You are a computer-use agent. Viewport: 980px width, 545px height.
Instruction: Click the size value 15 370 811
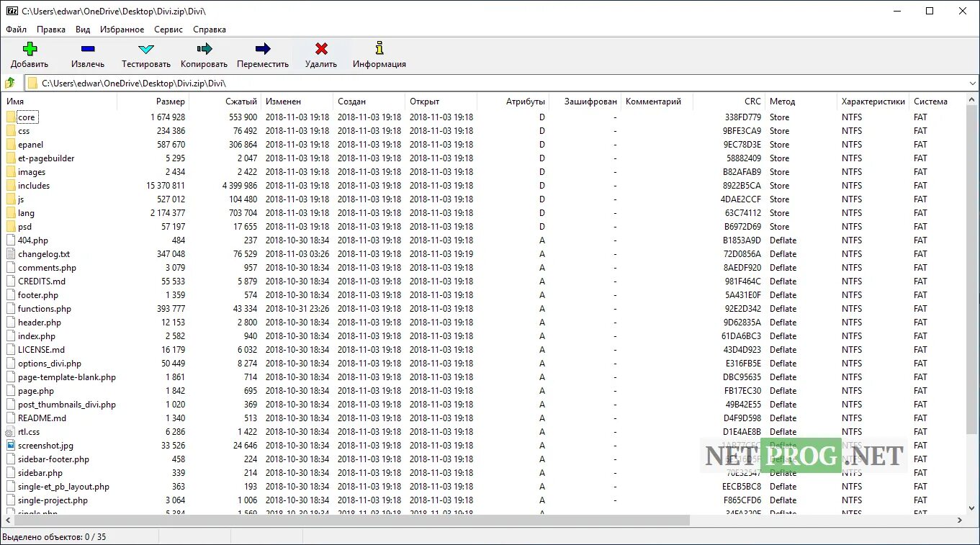point(165,186)
